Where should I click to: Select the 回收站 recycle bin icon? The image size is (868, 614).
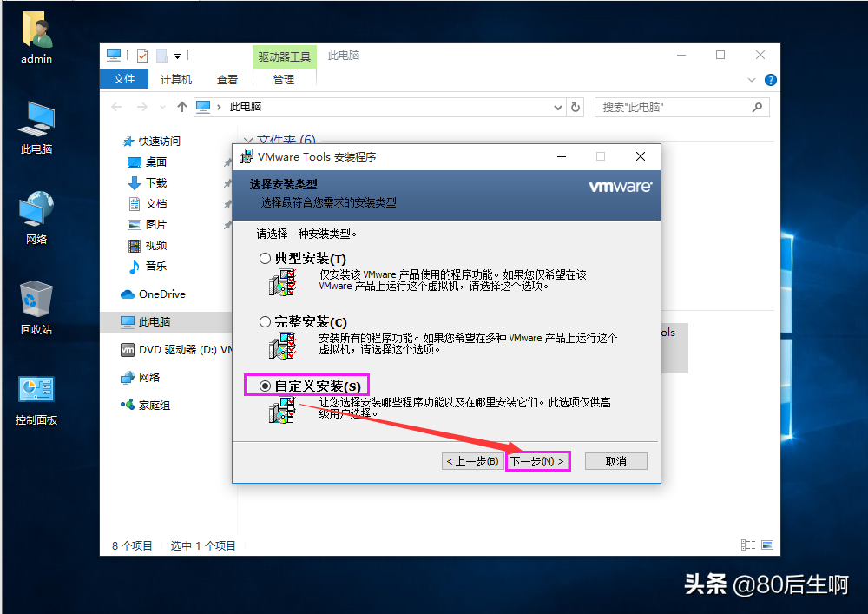[x=36, y=307]
